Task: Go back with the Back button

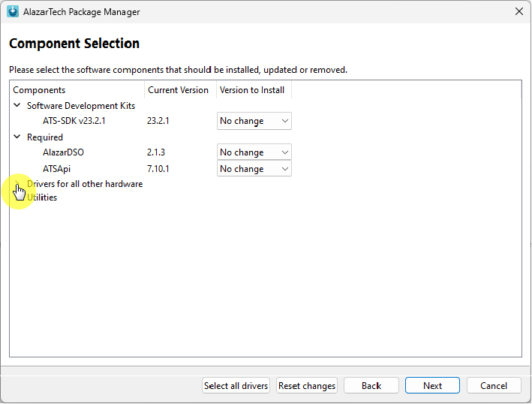Action: click(x=371, y=386)
